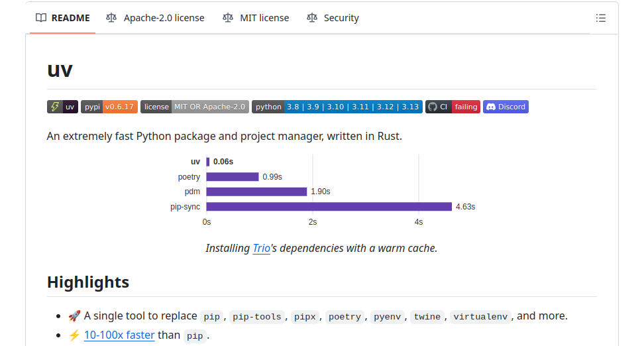644x346 pixels.
Task: Switch to the Apache-2.0 license tab
Action: coord(155,18)
